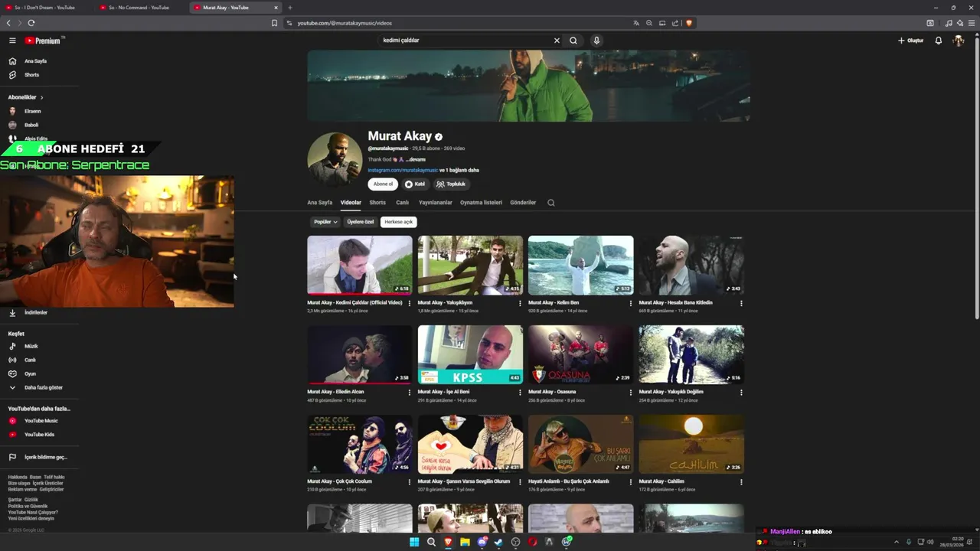The height and width of the screenshot is (551, 980).
Task: Close the Murat Akay browser tab
Action: [276, 8]
